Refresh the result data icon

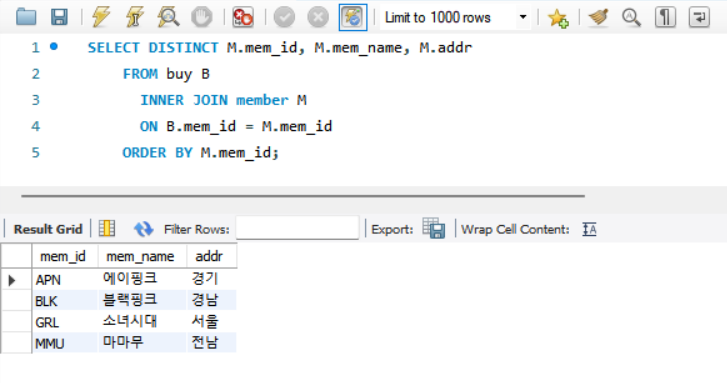click(143, 229)
